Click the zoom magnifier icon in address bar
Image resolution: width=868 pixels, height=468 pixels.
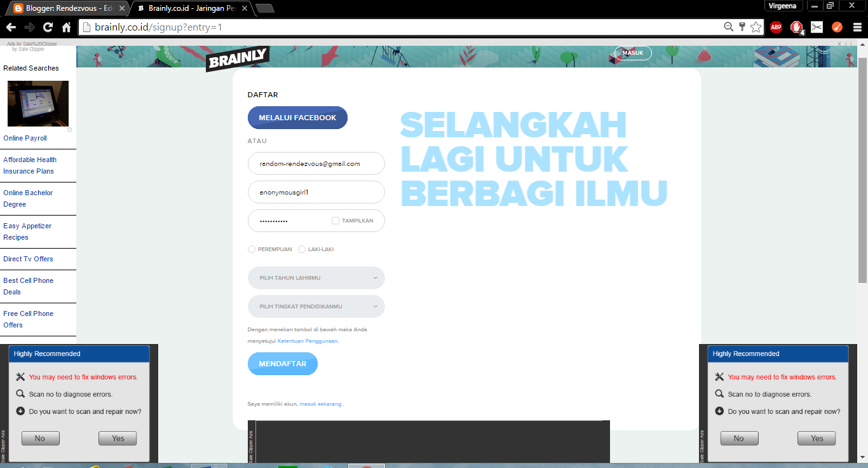click(x=729, y=27)
